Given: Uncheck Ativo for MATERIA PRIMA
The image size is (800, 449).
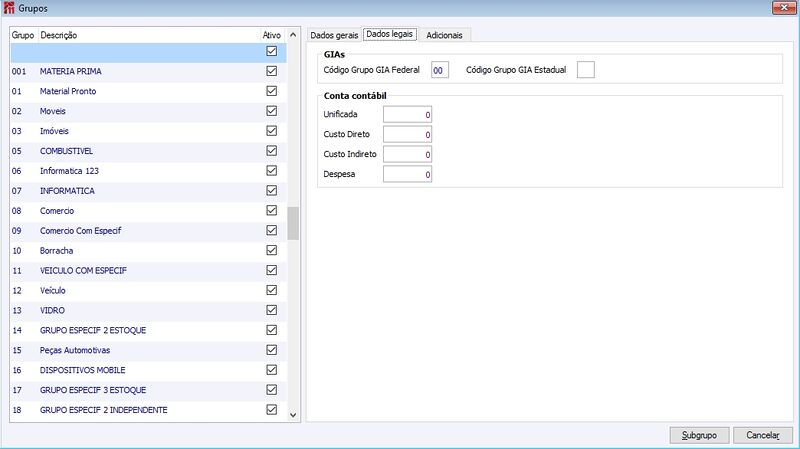Looking at the screenshot, I should coord(271,71).
